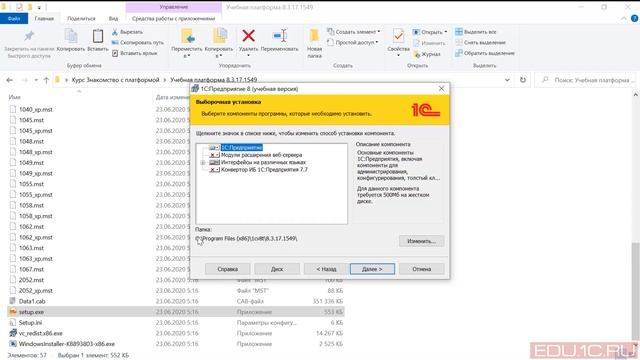Viewport: 640px width, 360px height.
Task: Click the refresh button beside address bar
Action: [x=523, y=80]
